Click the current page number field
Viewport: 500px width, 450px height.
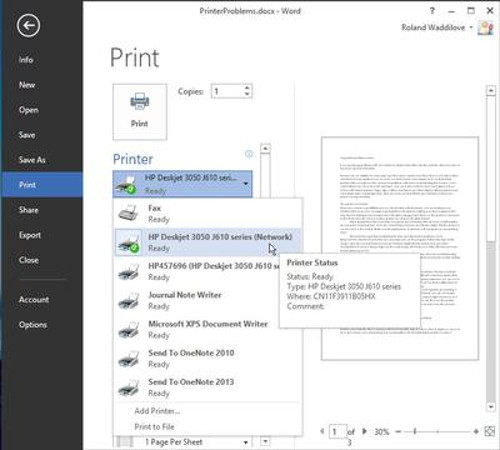[337, 432]
